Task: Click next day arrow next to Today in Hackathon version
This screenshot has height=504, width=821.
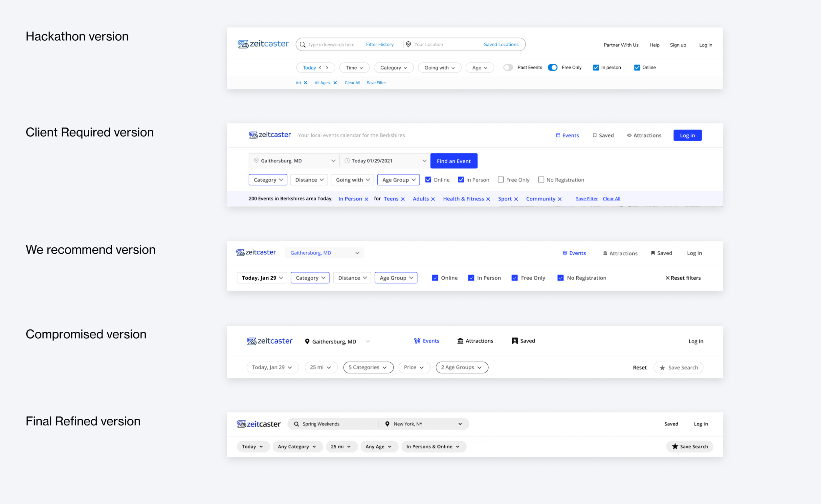Action: (x=327, y=68)
